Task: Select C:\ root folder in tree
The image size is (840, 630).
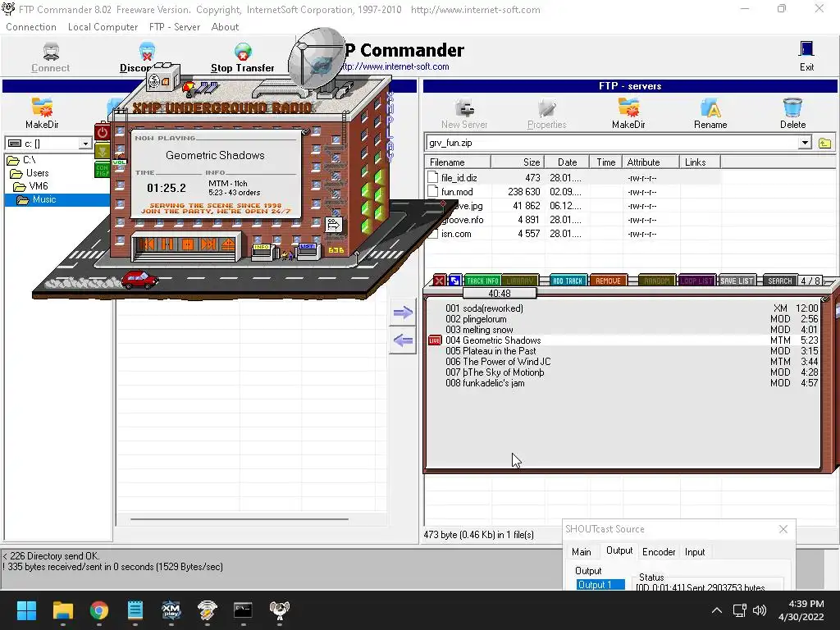Action: (29, 160)
